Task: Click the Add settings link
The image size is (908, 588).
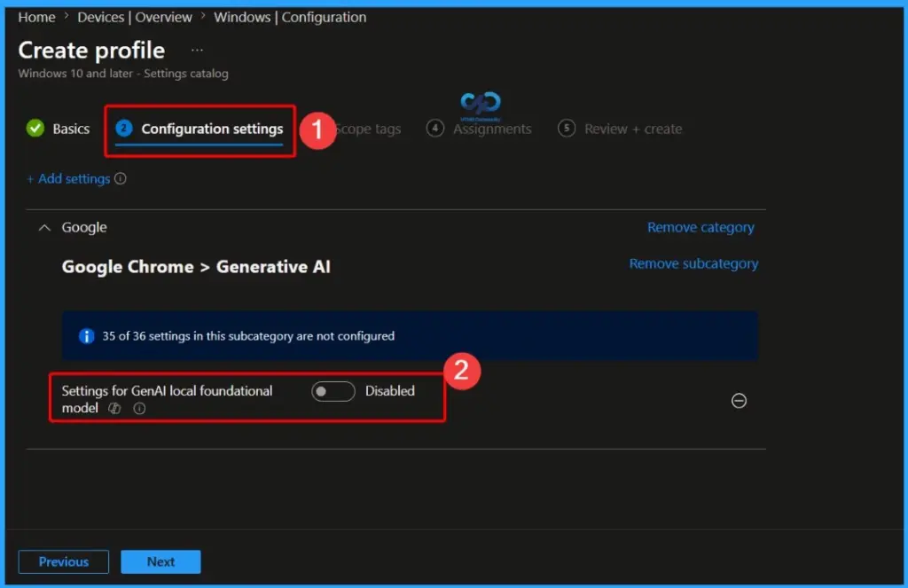Action: (68, 179)
